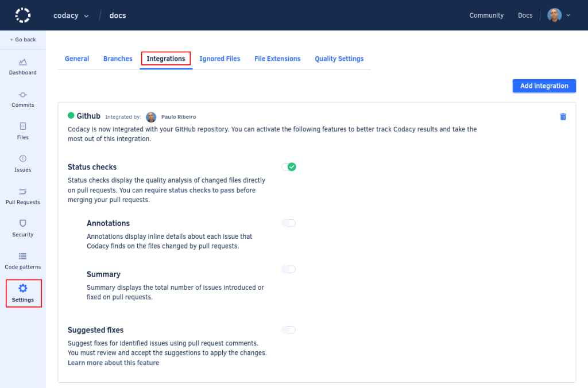Open the Dashboard from the sidebar
The width and height of the screenshot is (588, 388).
click(22, 66)
